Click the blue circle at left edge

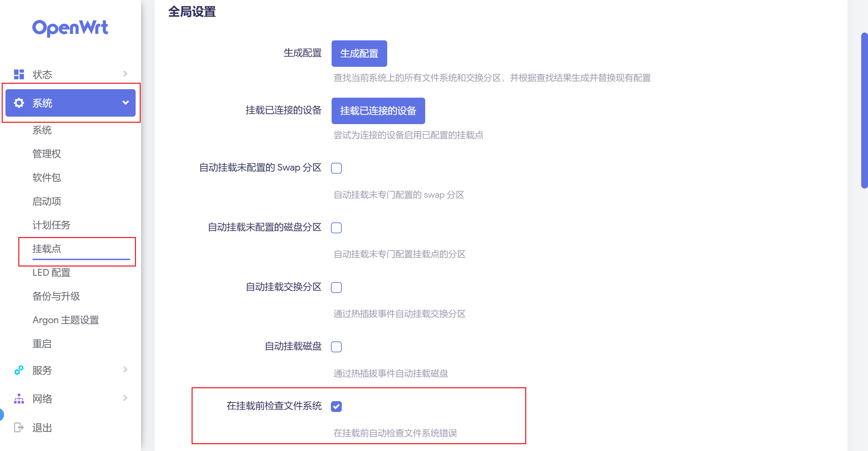tap(1, 414)
